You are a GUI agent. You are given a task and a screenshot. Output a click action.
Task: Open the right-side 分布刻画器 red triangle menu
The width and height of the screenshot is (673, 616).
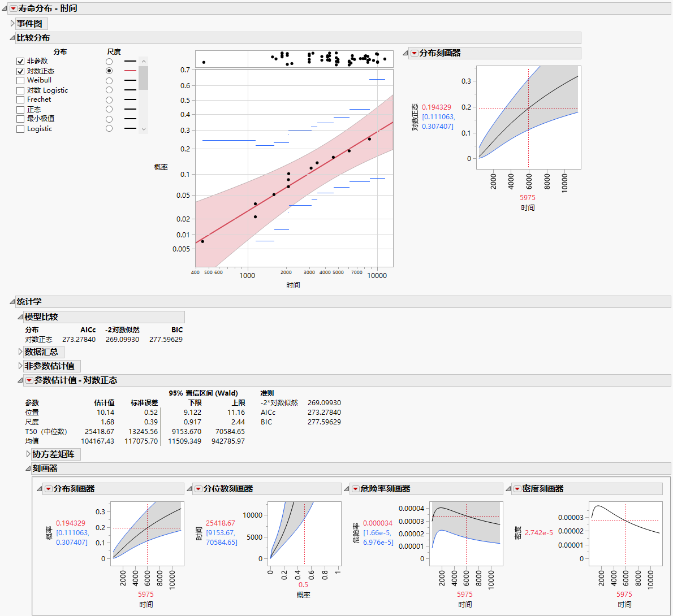[x=414, y=53]
